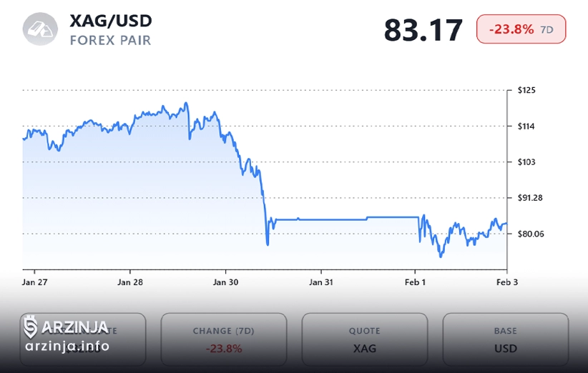The width and height of the screenshot is (588, 373).
Task: Select the CHANGE (7D) card
Action: [223, 339]
